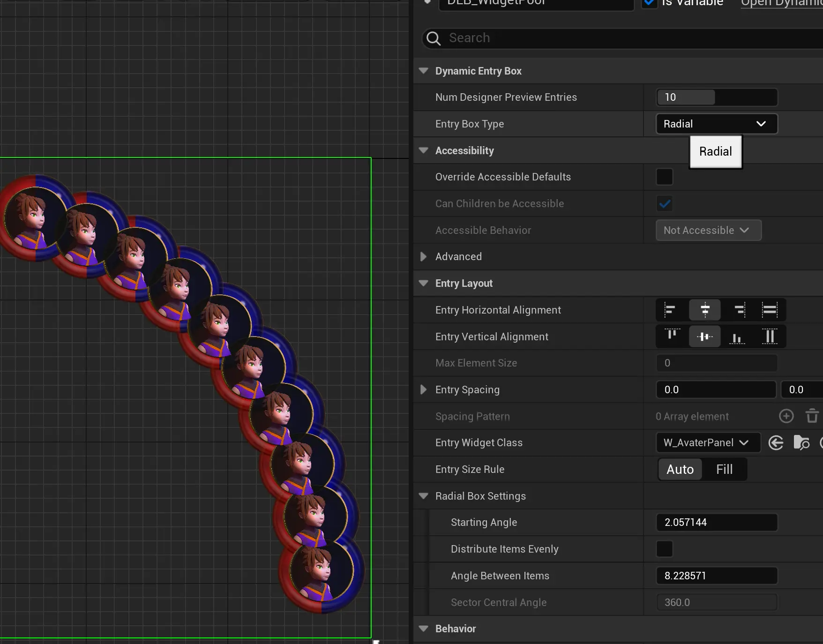
Task: Enable Override Accessible Defaults checkbox
Action: 664,177
